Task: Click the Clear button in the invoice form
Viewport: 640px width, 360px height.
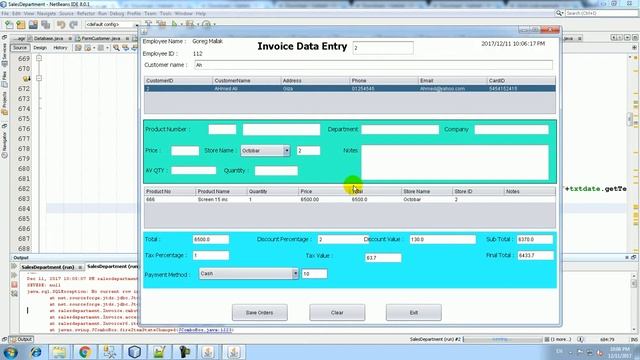Action: pyautogui.click(x=337, y=313)
